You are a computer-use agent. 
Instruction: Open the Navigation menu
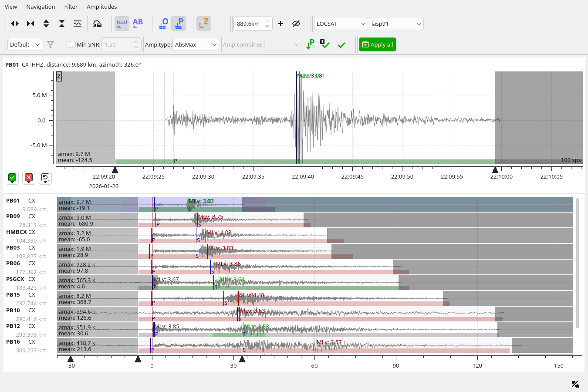point(40,7)
